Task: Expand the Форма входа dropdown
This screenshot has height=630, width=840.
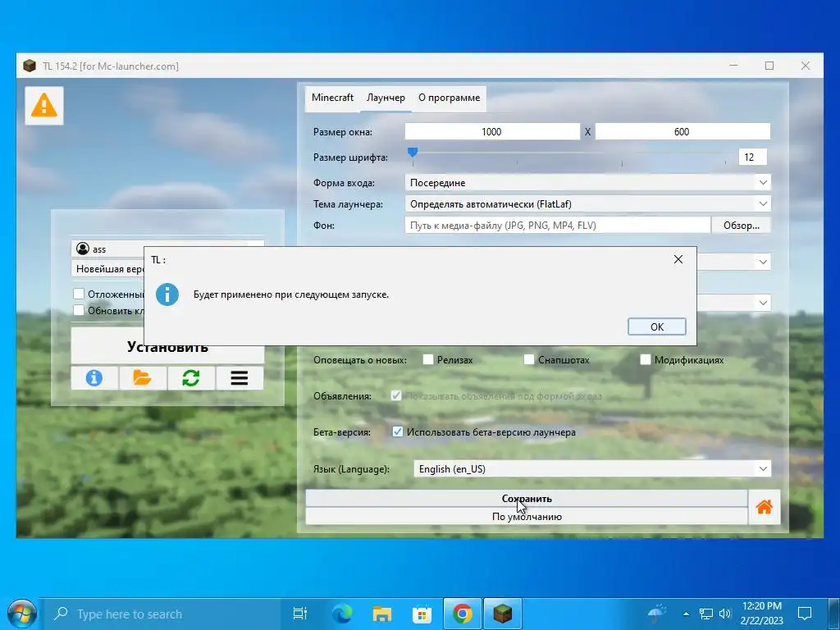Action: [x=587, y=183]
